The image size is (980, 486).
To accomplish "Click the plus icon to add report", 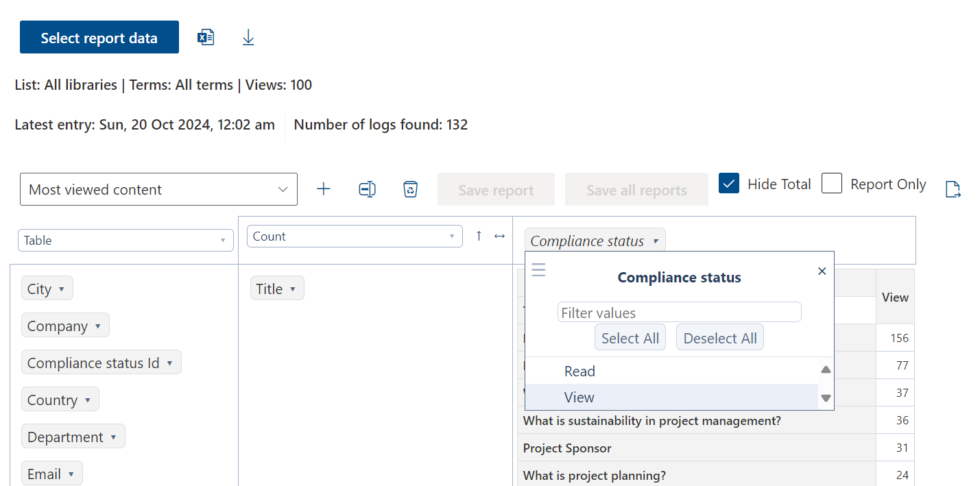I will click(324, 189).
